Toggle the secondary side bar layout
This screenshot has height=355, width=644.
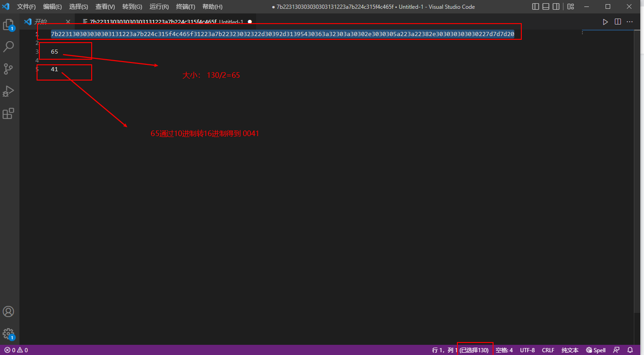pyautogui.click(x=556, y=7)
